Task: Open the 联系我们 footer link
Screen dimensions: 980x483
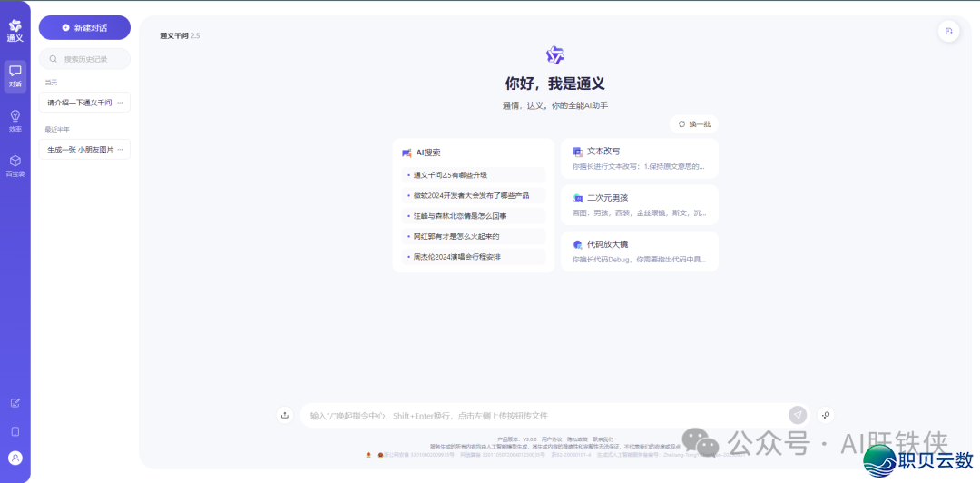Action: [x=603, y=439]
